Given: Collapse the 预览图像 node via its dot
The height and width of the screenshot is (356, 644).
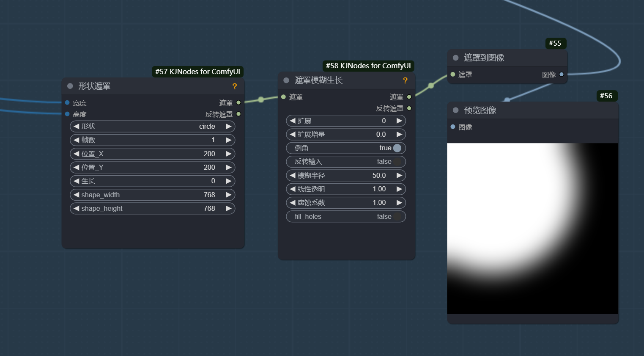Looking at the screenshot, I should pyautogui.click(x=455, y=110).
